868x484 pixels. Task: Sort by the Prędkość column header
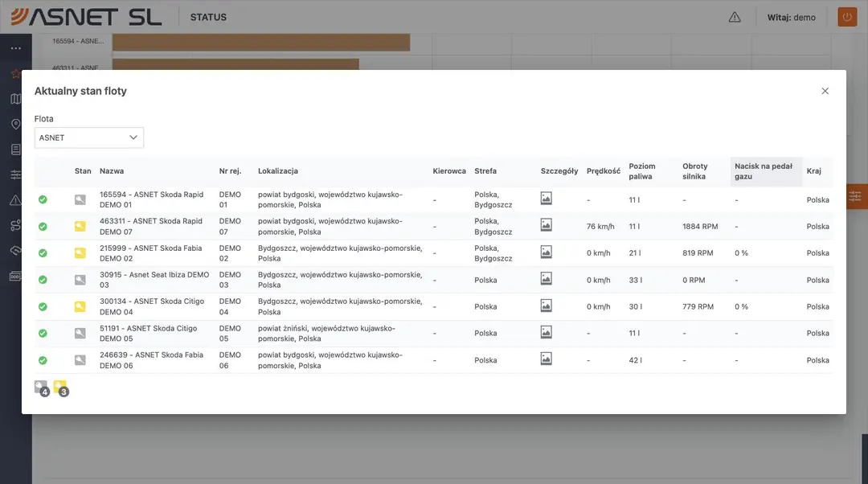point(604,171)
